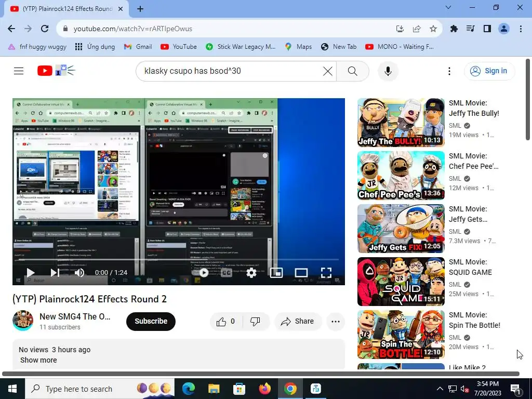Open YouTube bookmark in bookmarks bar
Viewport: 532px width, 399px height.
point(179,46)
